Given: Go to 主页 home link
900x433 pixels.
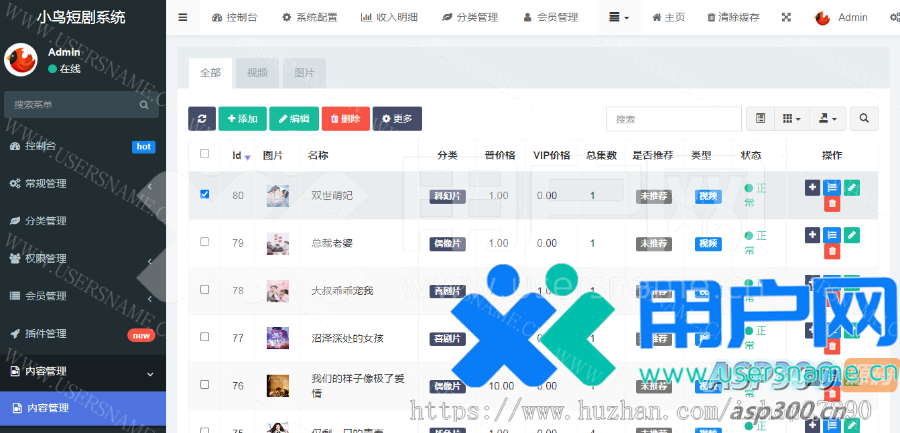Looking at the screenshot, I should (669, 17).
